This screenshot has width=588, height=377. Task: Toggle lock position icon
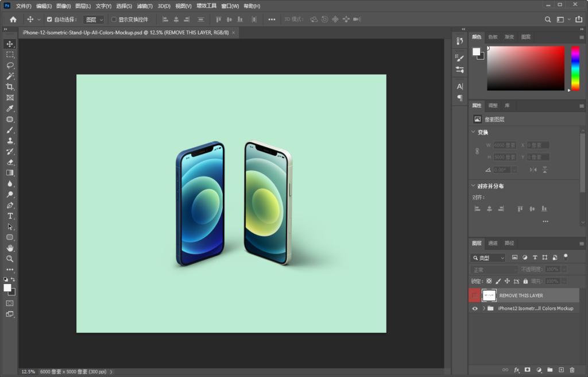[x=507, y=281]
